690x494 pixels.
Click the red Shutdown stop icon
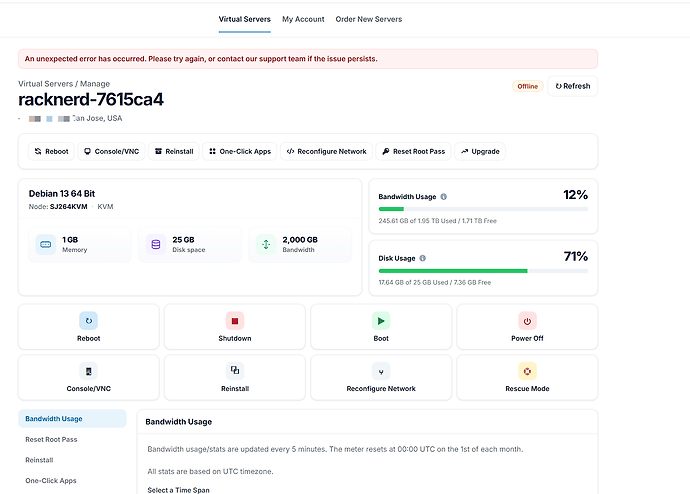pyautogui.click(x=235, y=321)
